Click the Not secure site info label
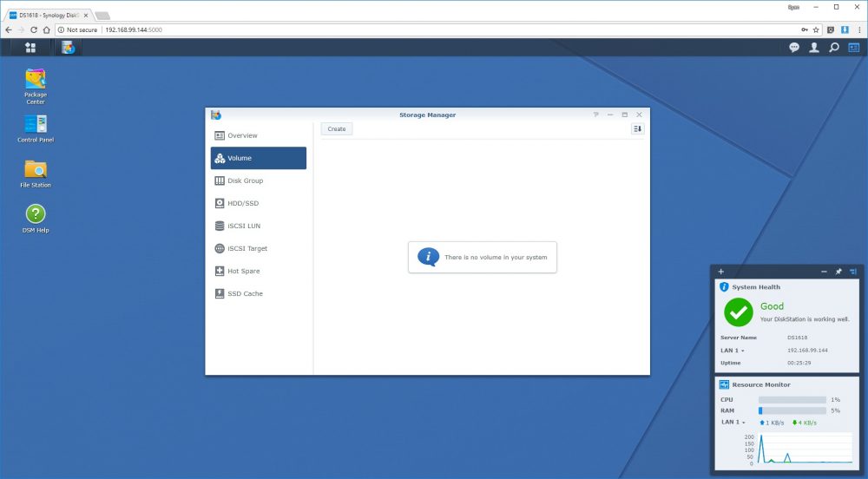 [77, 30]
